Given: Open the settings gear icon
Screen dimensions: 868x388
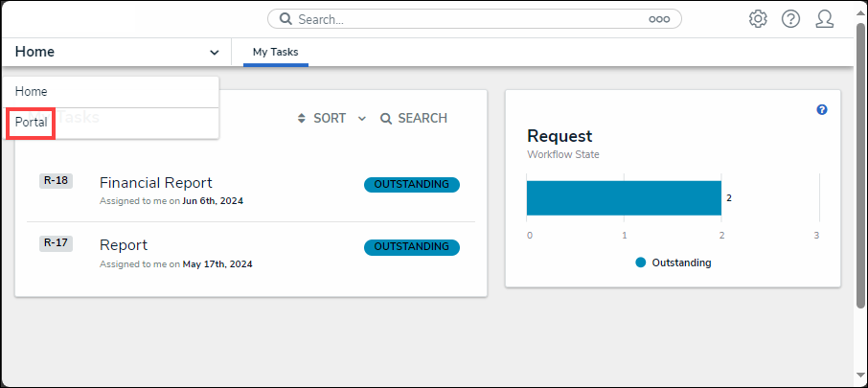Looking at the screenshot, I should tap(758, 19).
